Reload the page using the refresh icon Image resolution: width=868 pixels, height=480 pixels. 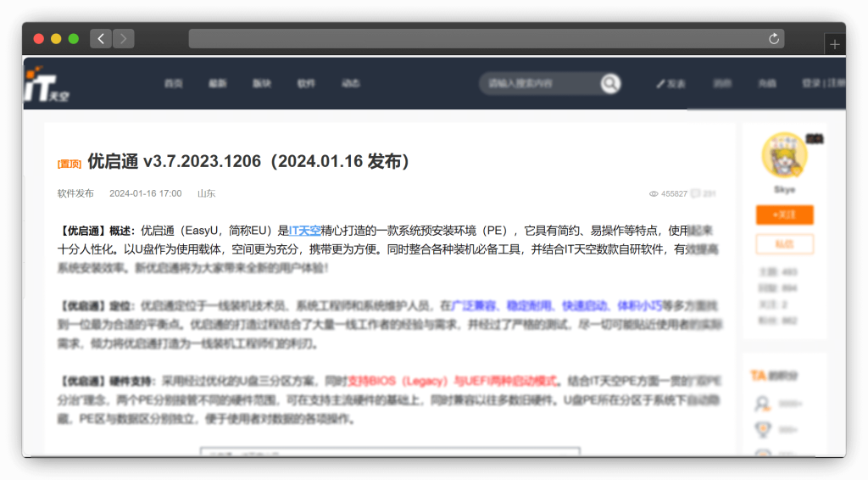(x=774, y=39)
